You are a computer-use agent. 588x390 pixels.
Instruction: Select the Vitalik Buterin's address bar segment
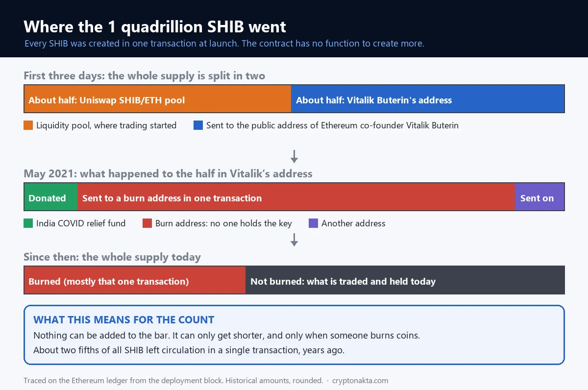pos(428,99)
